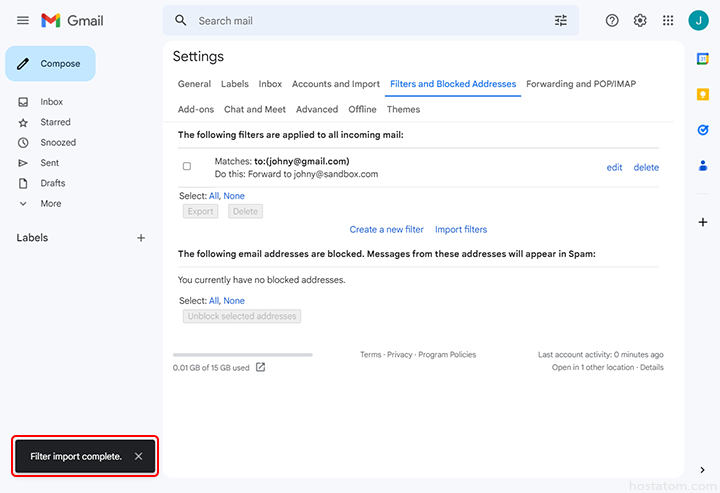Click the search options filter icon
This screenshot has height=493, width=720.
(x=560, y=20)
